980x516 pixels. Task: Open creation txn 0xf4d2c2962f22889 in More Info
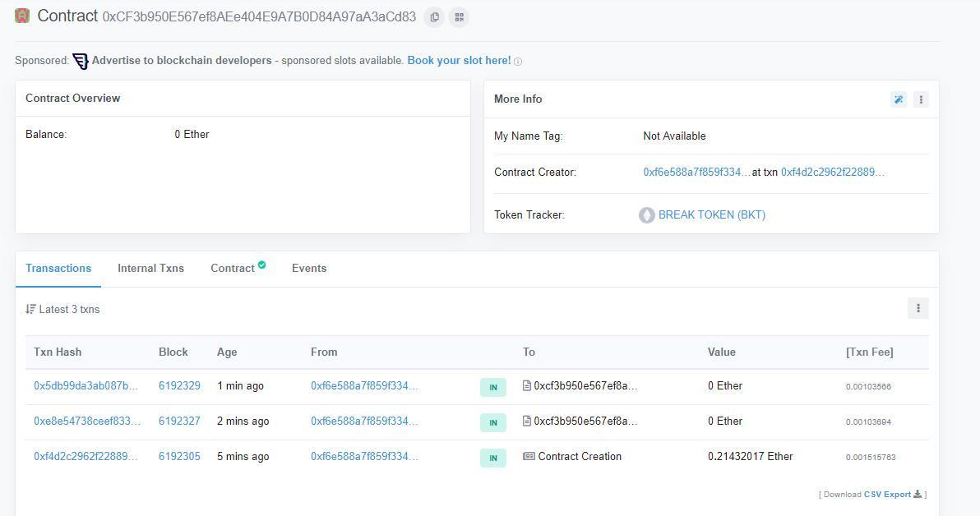(x=833, y=173)
